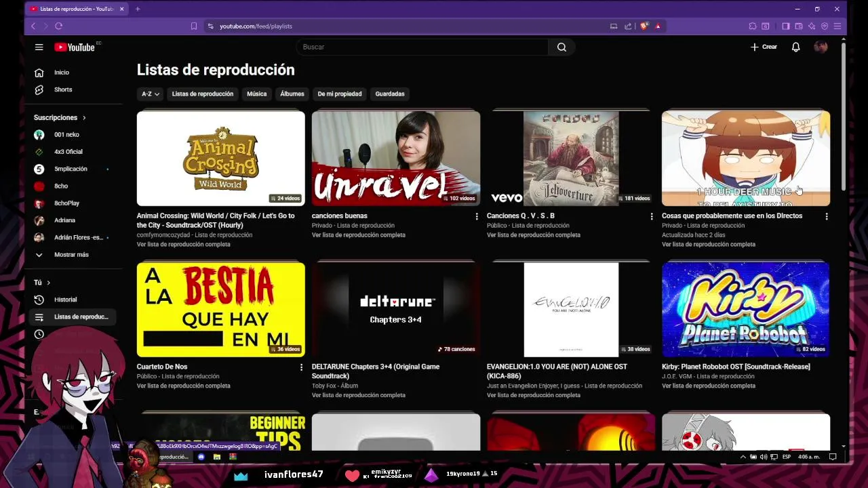Open the Evangelion 1.0 OST thumbnail

(571, 310)
